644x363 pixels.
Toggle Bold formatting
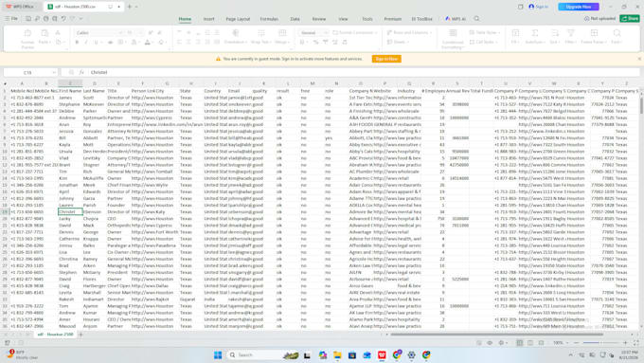[77, 43]
